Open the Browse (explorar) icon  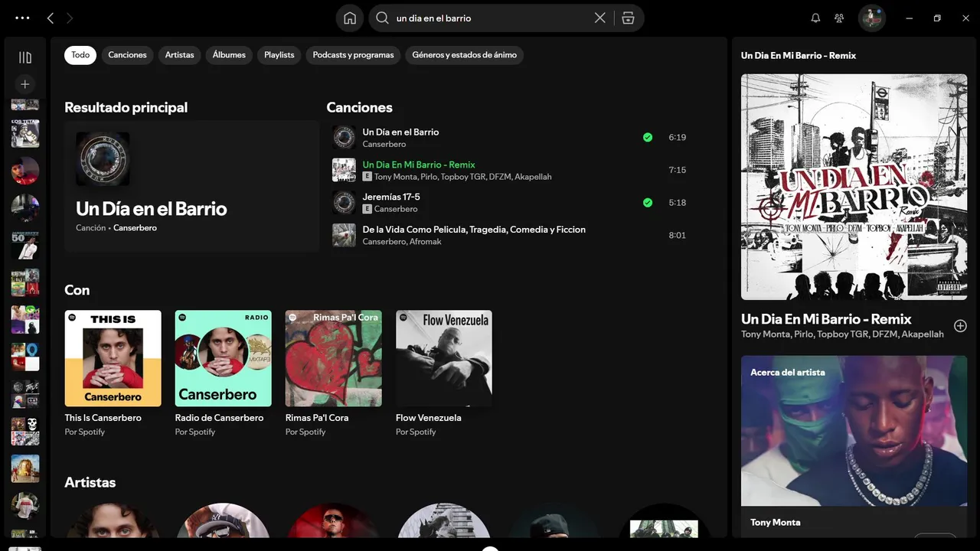[628, 18]
